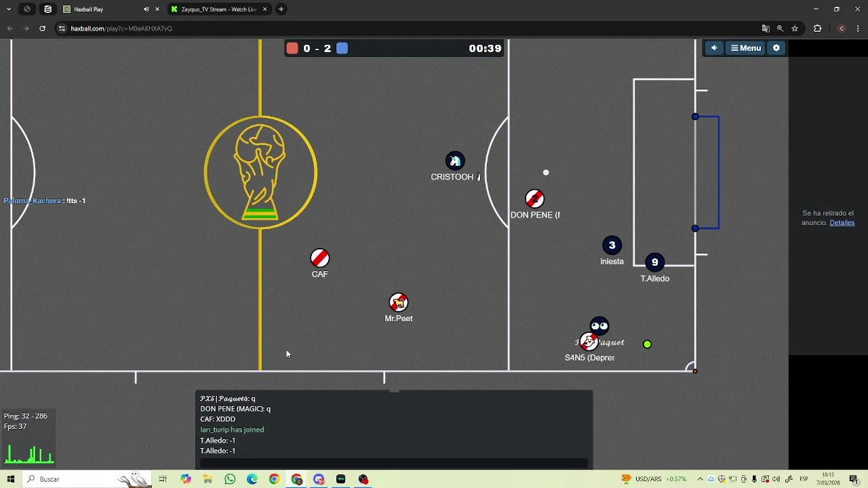Image resolution: width=868 pixels, height=488 pixels.
Task: Click the red team color square in scoreboard
Action: coord(292,48)
